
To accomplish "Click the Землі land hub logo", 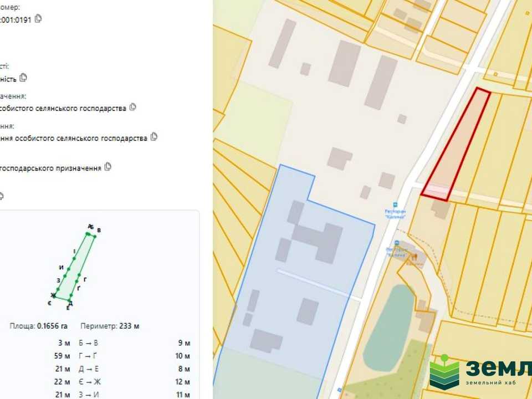I will pos(480,372).
